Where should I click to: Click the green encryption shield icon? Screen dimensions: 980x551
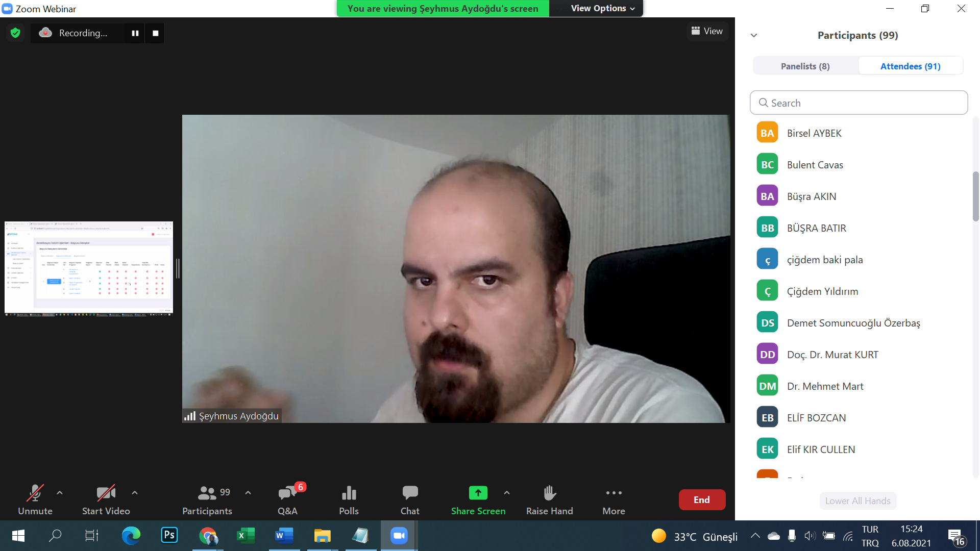[15, 33]
